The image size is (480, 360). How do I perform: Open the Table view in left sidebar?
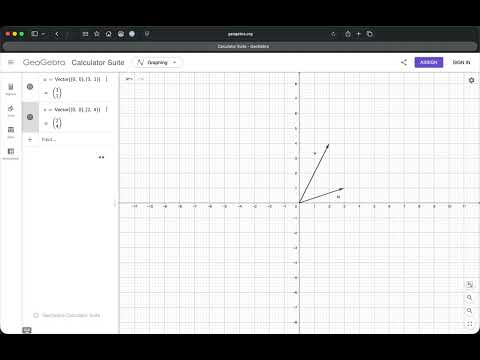click(x=11, y=132)
